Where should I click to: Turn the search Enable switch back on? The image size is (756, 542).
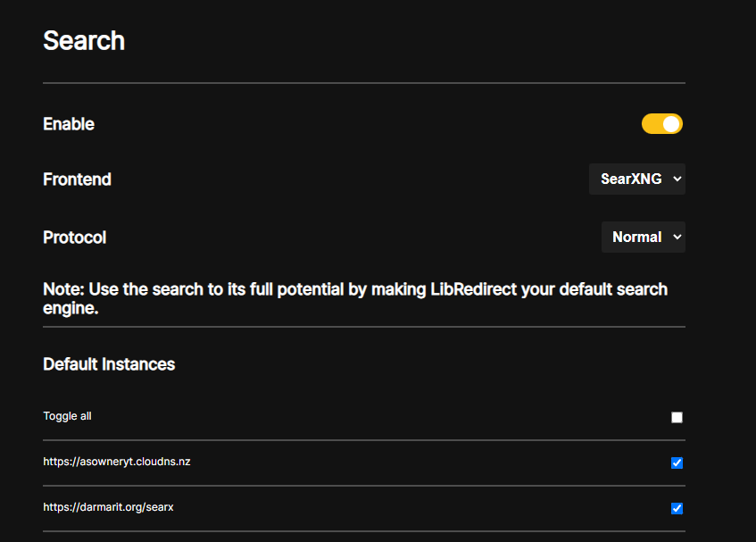[x=661, y=123]
